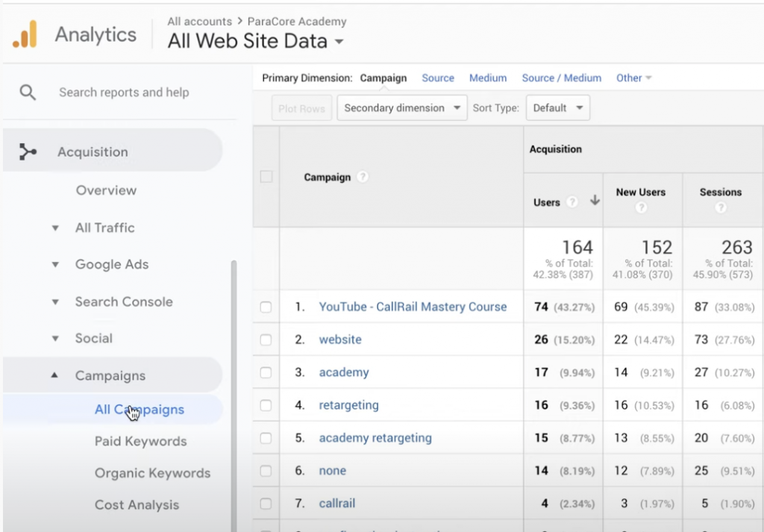Click the Plot Rows button

tap(301, 108)
